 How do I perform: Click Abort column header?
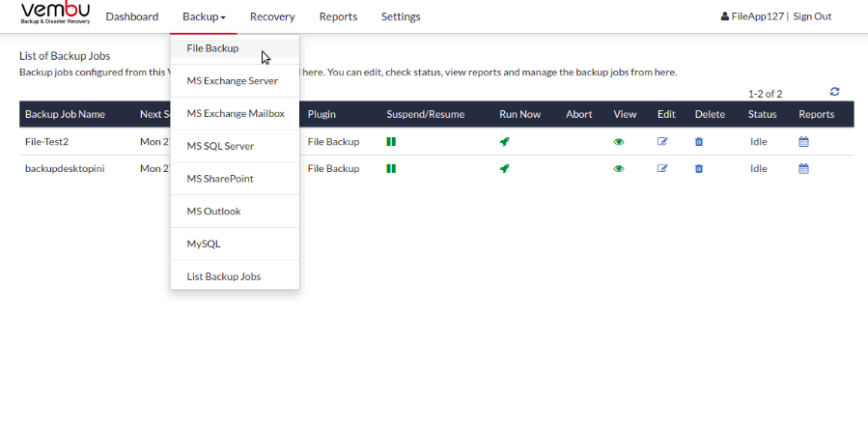click(579, 114)
